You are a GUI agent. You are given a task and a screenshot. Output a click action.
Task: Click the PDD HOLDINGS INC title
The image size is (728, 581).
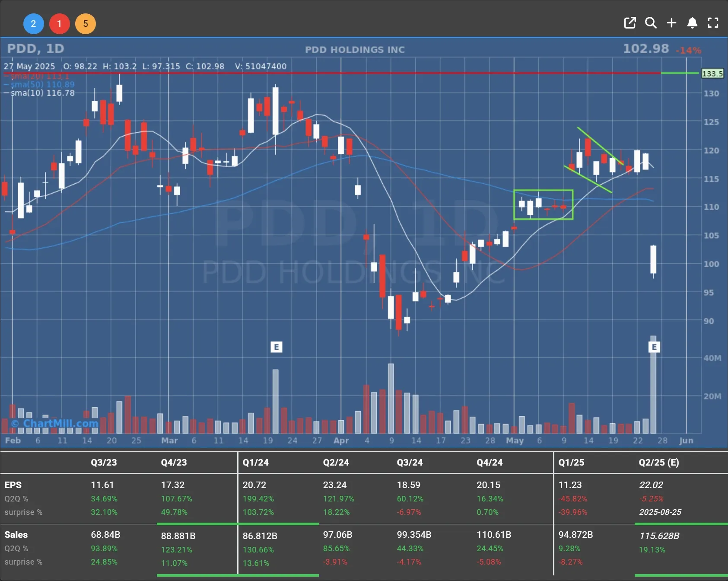point(355,50)
